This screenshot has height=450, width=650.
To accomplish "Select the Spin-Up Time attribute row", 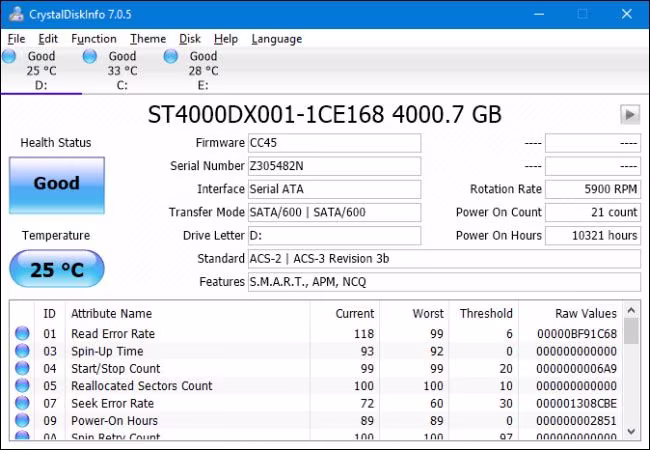I will point(316,351).
